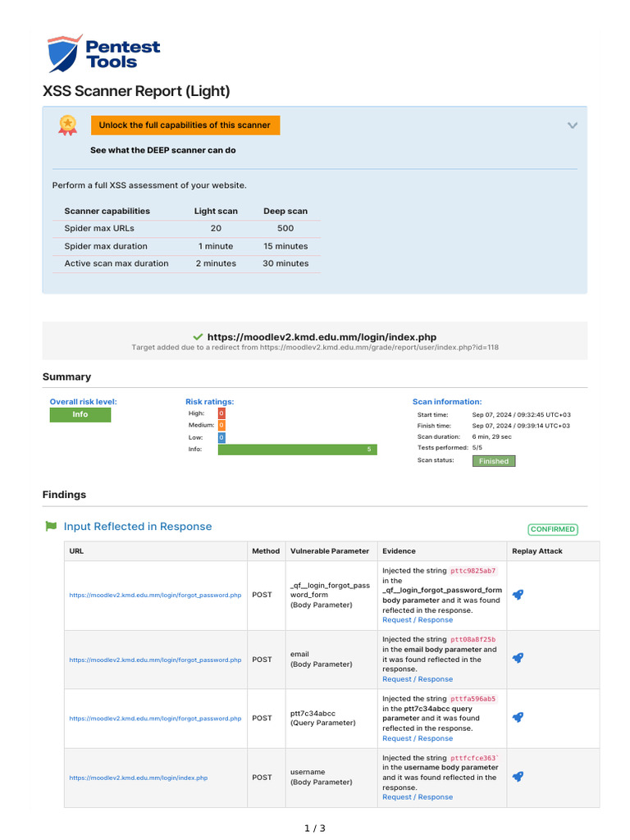
Task: Click the page indicator 1 / 3
Action: click(x=315, y=829)
